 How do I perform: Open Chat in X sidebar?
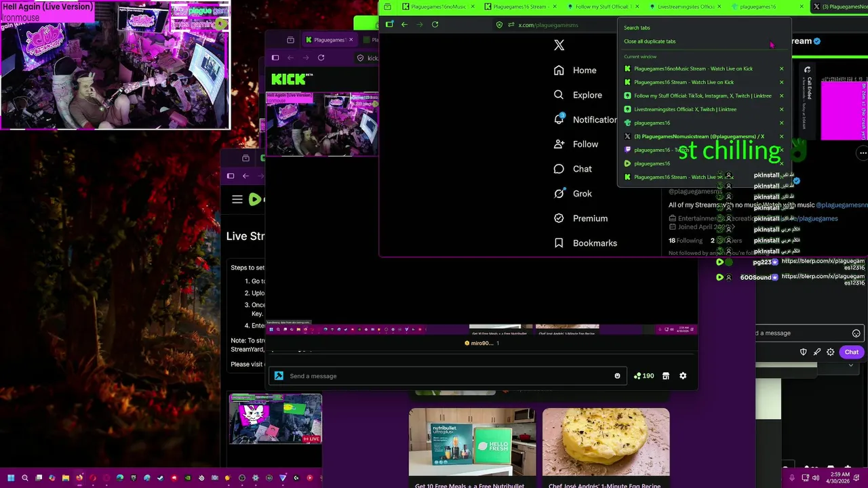coord(572,169)
